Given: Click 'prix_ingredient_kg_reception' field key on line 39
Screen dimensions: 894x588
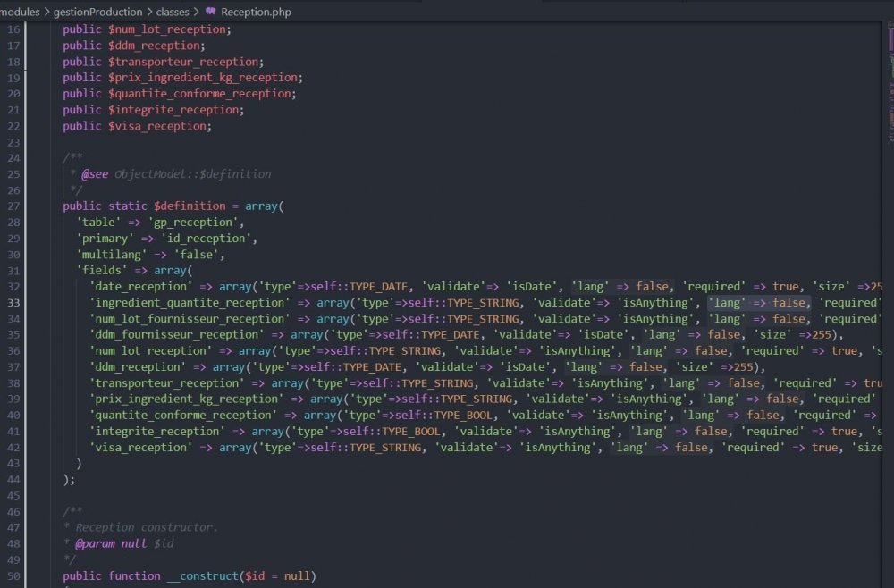Looking at the screenshot, I should pos(187,399).
